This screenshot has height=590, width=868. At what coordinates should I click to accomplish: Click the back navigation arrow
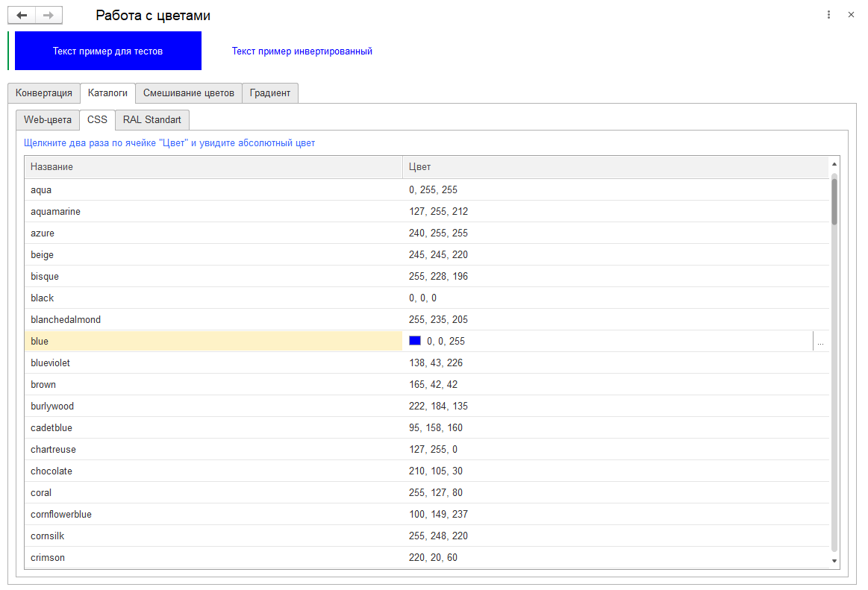pos(22,16)
